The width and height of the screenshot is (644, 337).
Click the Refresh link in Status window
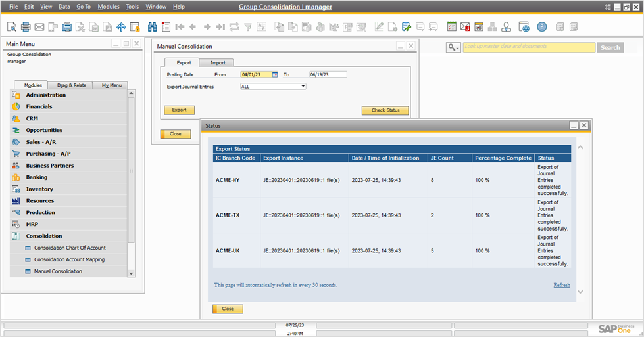(x=561, y=285)
